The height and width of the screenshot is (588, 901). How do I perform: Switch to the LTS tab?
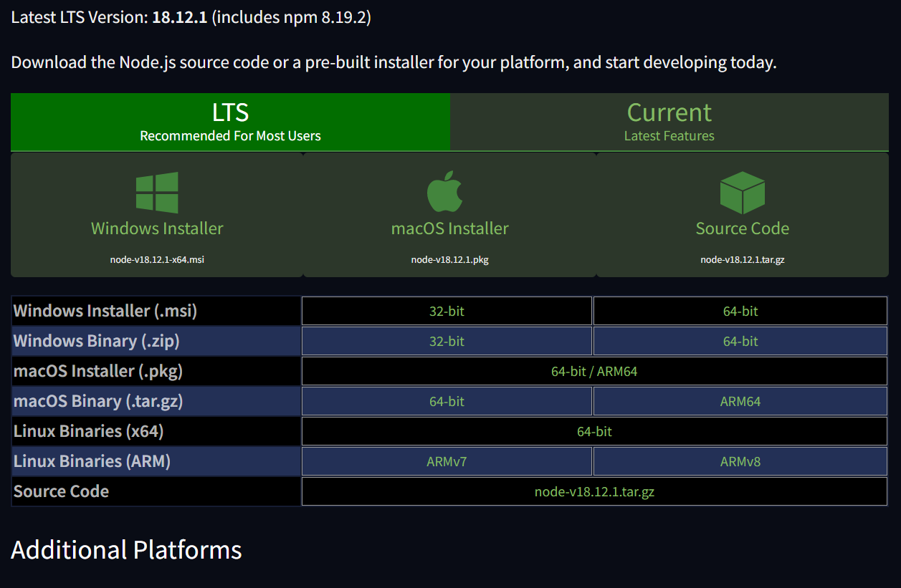tap(230, 122)
